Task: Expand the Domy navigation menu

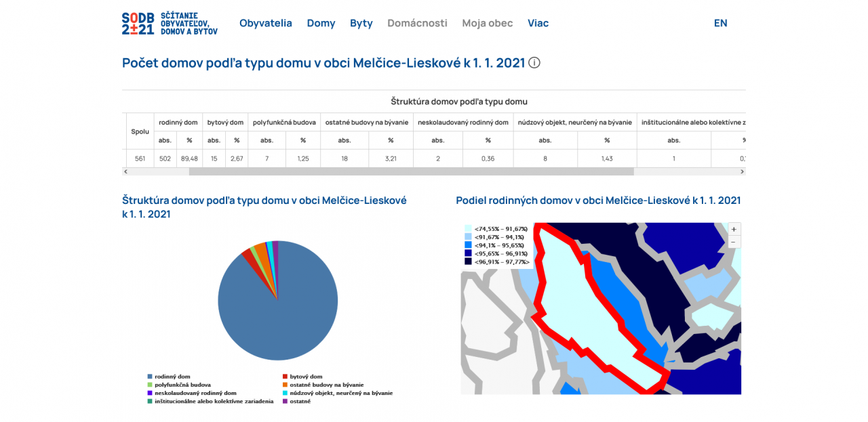Action: (321, 23)
